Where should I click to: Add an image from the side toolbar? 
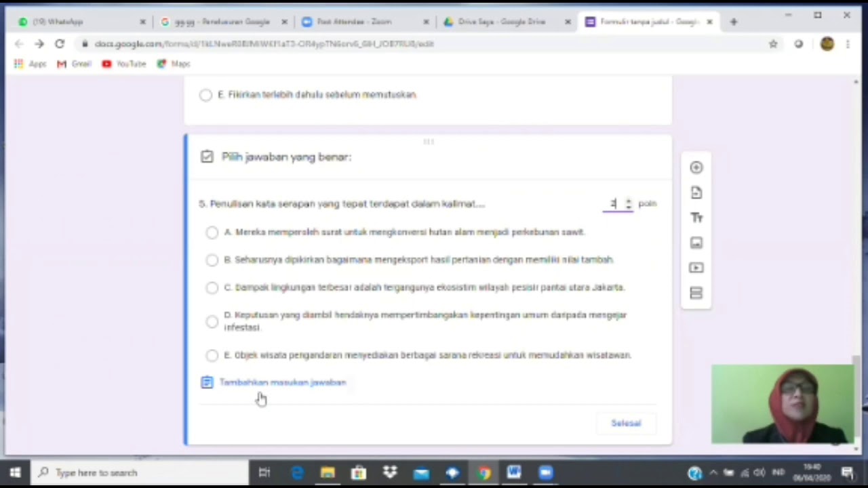click(696, 243)
